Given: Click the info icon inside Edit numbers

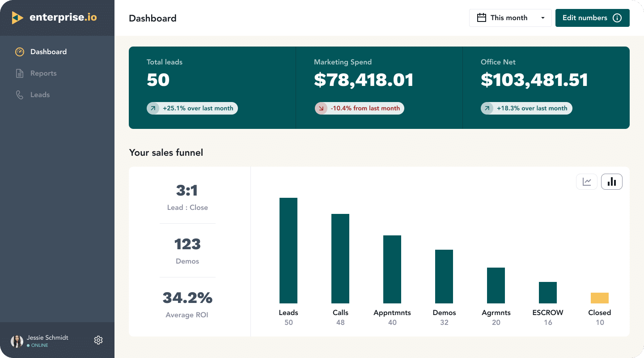Looking at the screenshot, I should 617,18.
